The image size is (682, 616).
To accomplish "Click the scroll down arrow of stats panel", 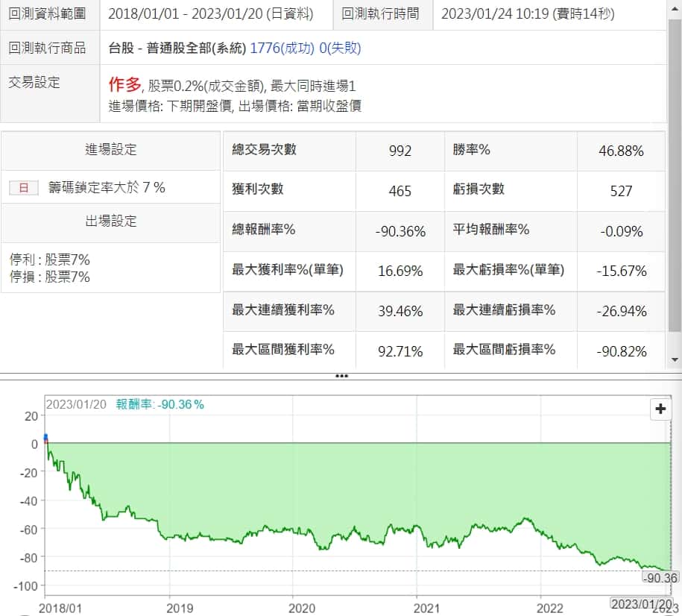I will (x=675, y=360).
